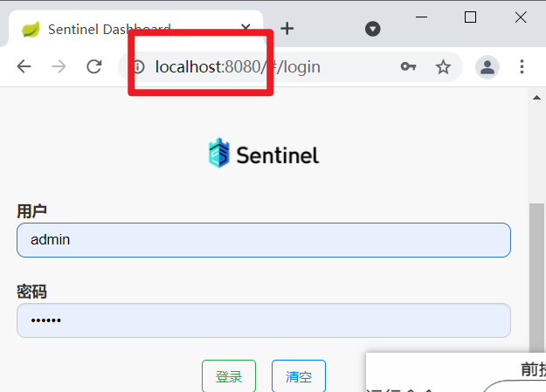Open the Chrome profile avatar menu
546x392 pixels.
[487, 67]
